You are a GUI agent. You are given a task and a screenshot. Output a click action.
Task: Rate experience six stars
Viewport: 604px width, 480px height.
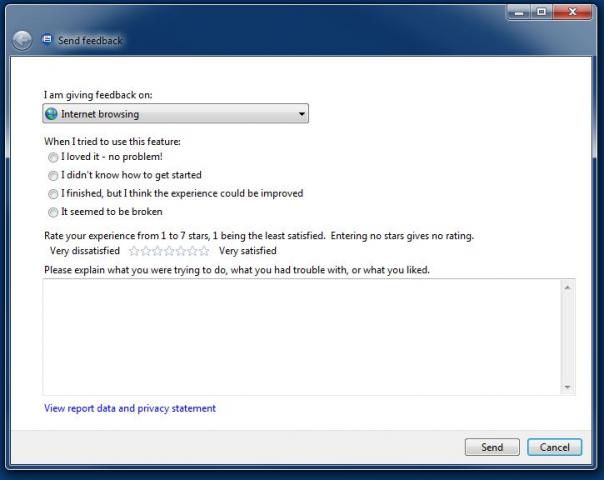click(192, 251)
